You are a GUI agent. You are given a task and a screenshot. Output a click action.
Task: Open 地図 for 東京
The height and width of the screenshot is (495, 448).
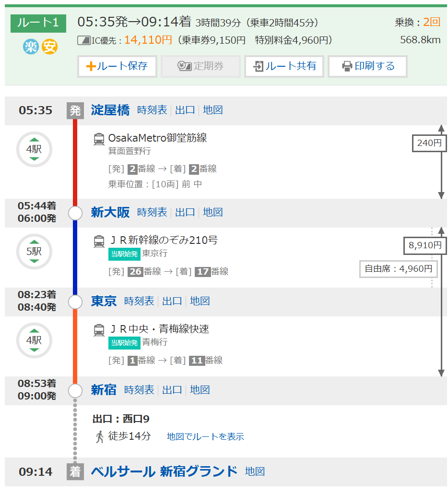coord(200,301)
